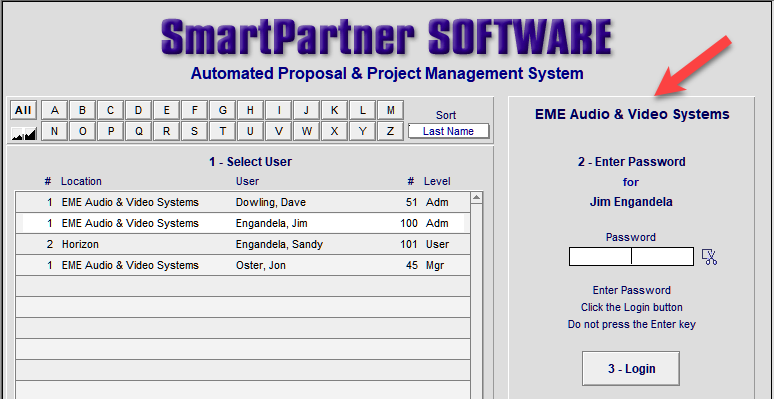Filter users by letter T
Image resolution: width=774 pixels, height=399 pixels.
point(223,131)
